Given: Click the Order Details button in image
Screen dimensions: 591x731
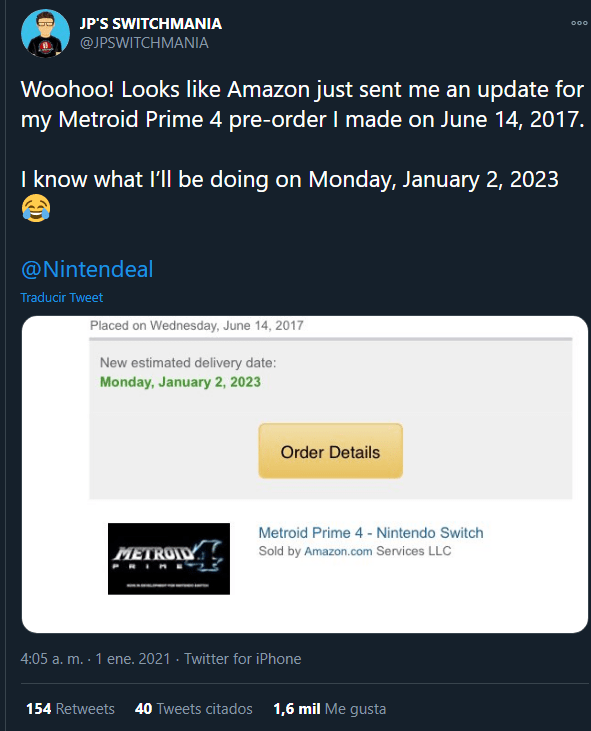Looking at the screenshot, I should tap(330, 451).
